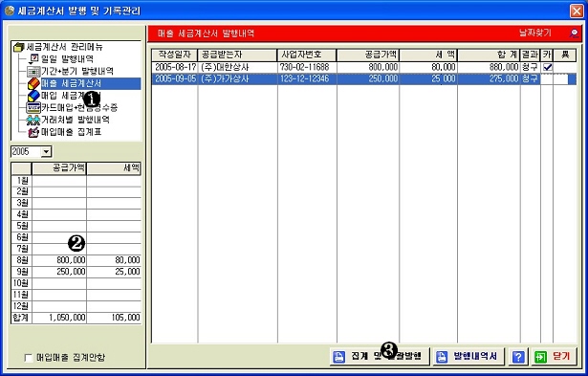Click the 매입매출 집계표 icon

pos(33,132)
